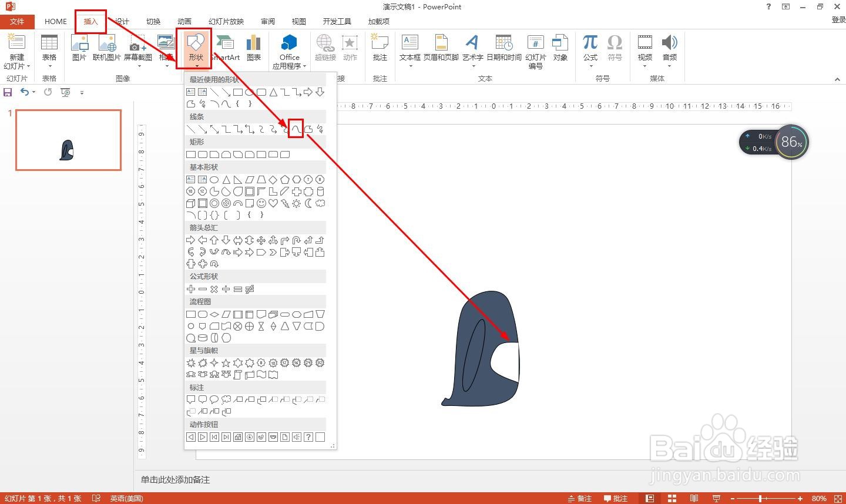Switch to 幻灯片放映 Slide Show tab
The image size is (846, 504).
pos(226,22)
